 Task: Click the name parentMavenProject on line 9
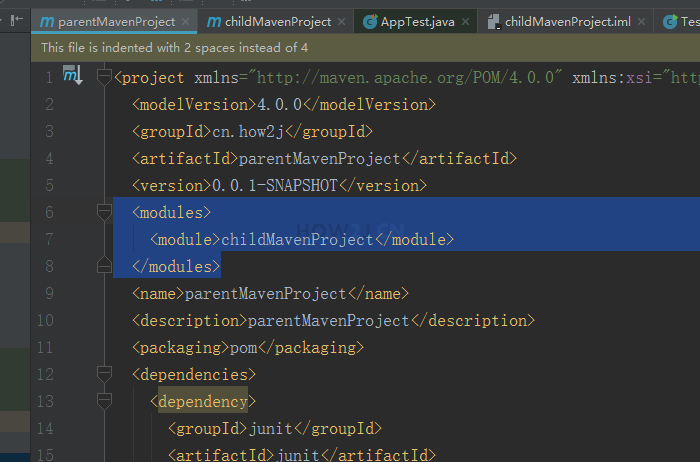click(x=266, y=294)
